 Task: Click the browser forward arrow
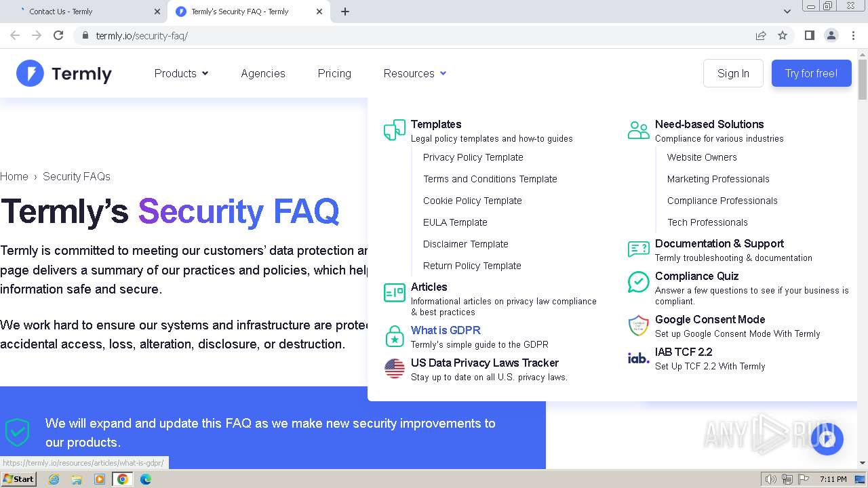pyautogui.click(x=37, y=35)
